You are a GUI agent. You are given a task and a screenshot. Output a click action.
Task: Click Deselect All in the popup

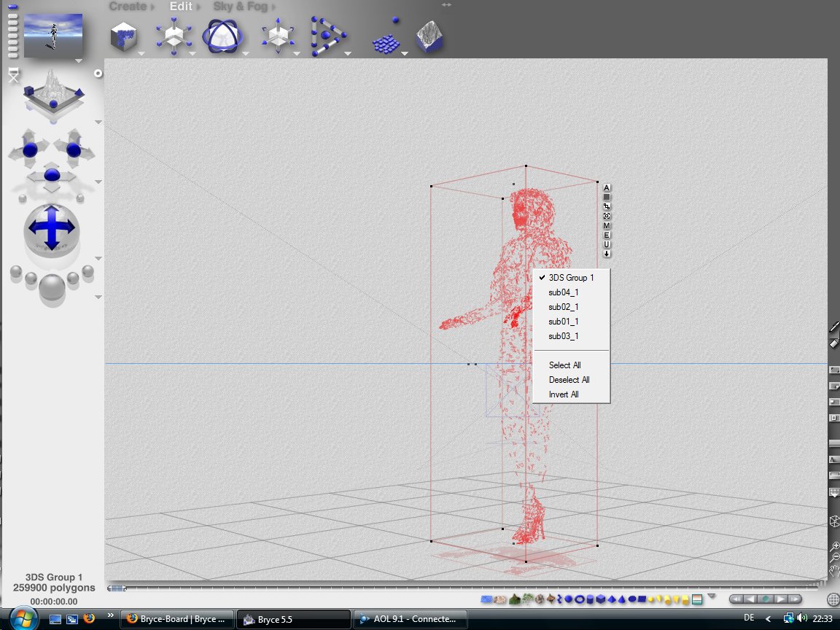click(569, 380)
